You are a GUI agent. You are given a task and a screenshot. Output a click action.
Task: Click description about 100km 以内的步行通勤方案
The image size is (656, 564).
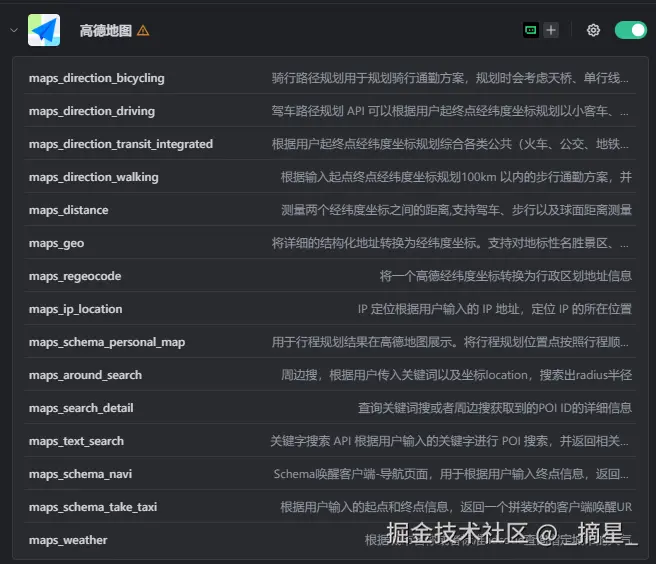click(456, 177)
